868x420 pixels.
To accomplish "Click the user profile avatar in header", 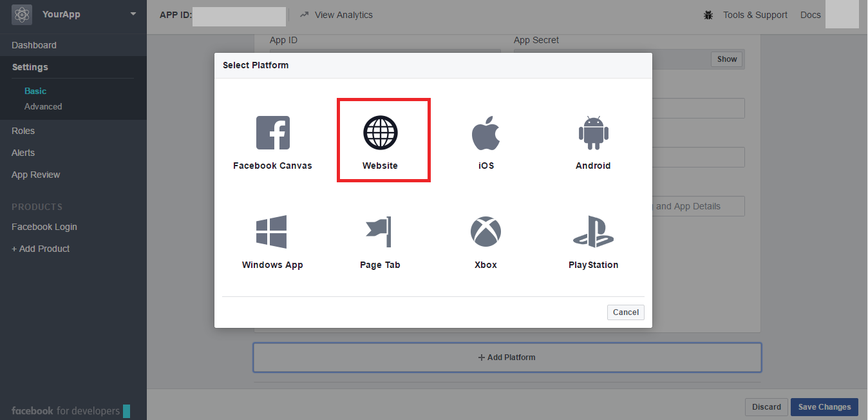I will point(842,14).
